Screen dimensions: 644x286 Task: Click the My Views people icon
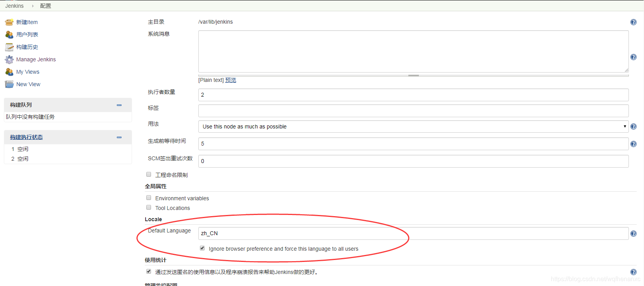click(9, 72)
